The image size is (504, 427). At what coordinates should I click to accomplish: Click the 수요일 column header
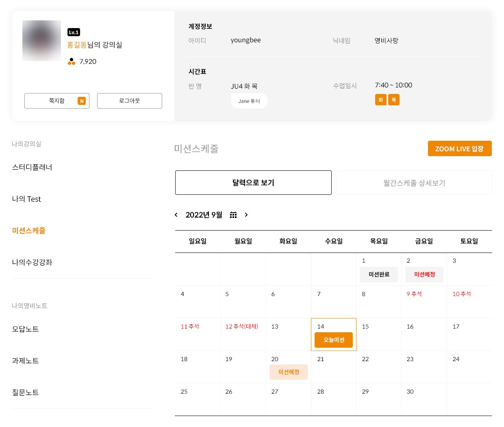pos(334,241)
